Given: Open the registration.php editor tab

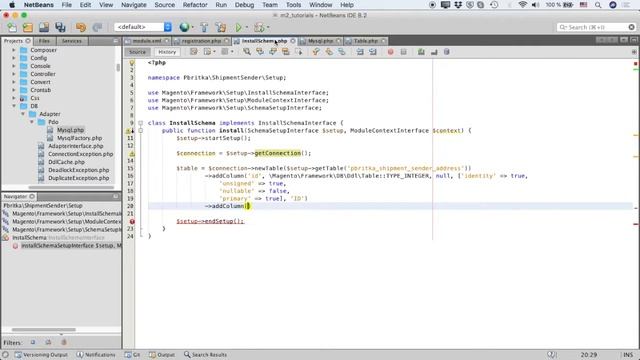Looking at the screenshot, I should coord(201,41).
